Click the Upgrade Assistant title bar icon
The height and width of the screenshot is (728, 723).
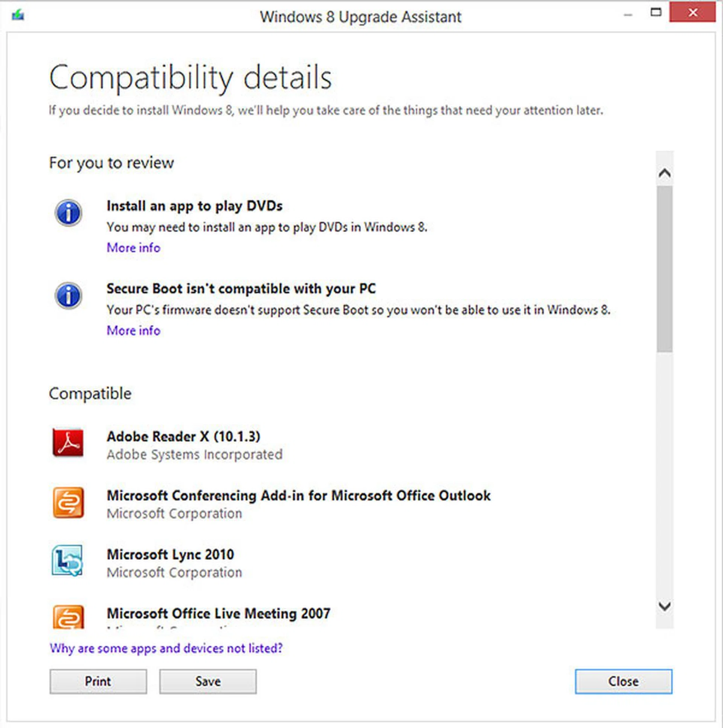coord(18,16)
